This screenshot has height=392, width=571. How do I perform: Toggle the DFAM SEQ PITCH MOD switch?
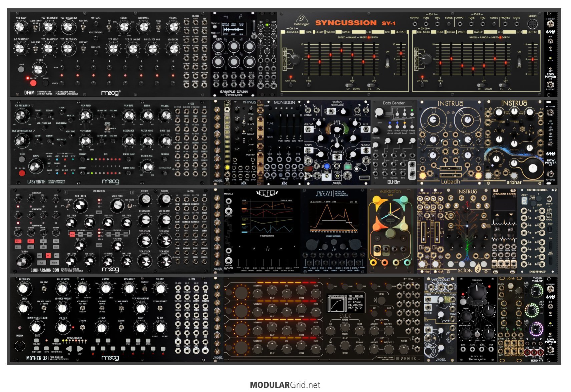[36, 27]
